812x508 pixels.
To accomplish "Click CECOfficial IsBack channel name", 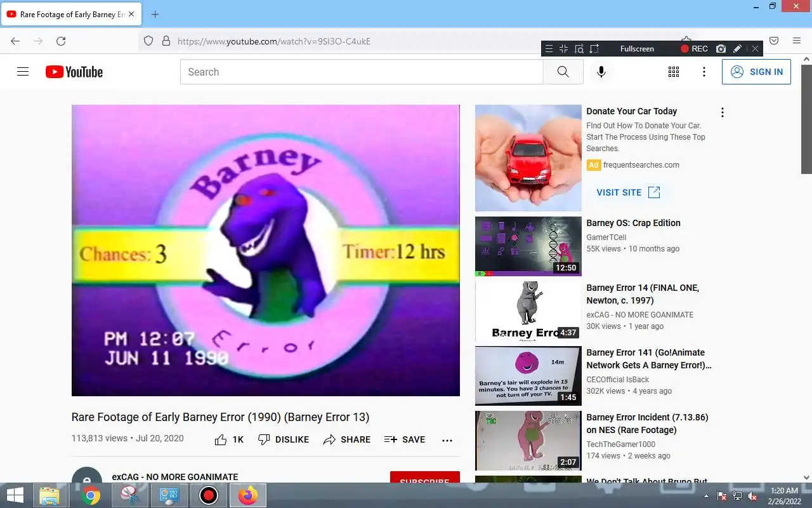I will 617,380.
